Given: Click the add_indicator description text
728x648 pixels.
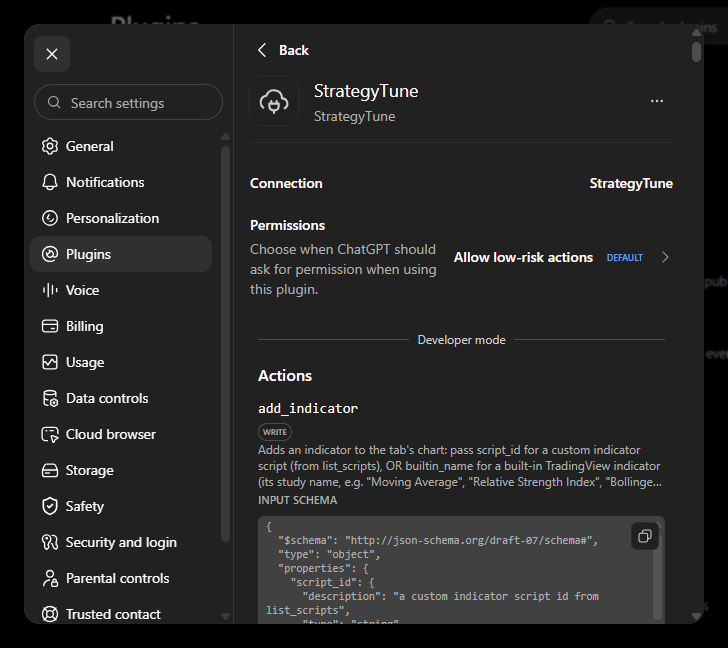Looking at the screenshot, I should pos(460,466).
